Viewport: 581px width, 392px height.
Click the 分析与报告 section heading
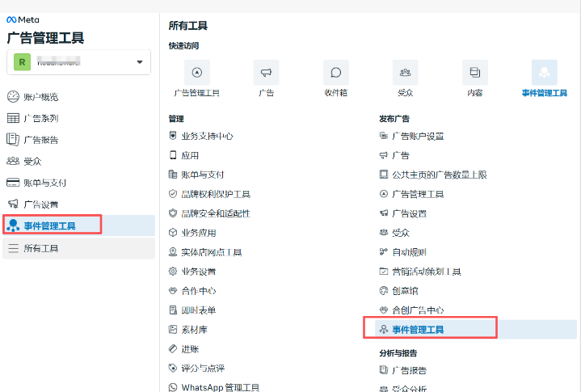click(x=398, y=352)
